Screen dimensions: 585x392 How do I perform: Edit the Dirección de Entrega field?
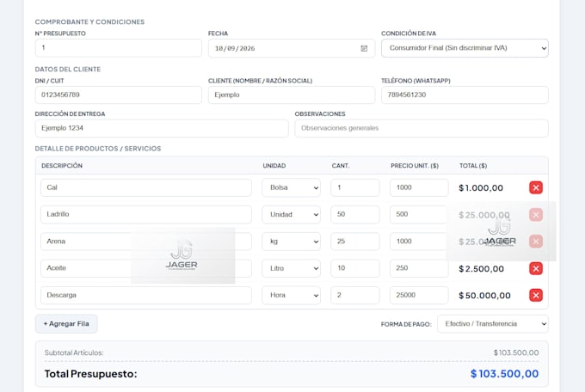162,128
